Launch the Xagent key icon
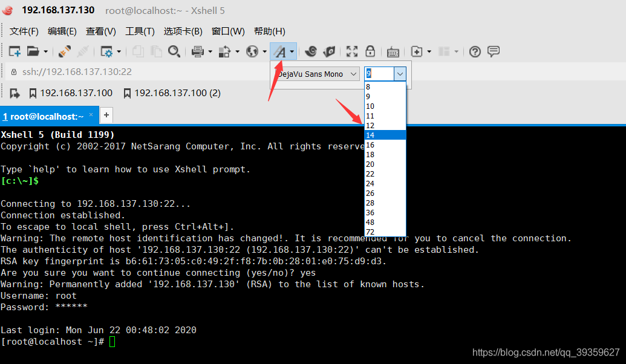This screenshot has width=626, height=364. click(330, 51)
